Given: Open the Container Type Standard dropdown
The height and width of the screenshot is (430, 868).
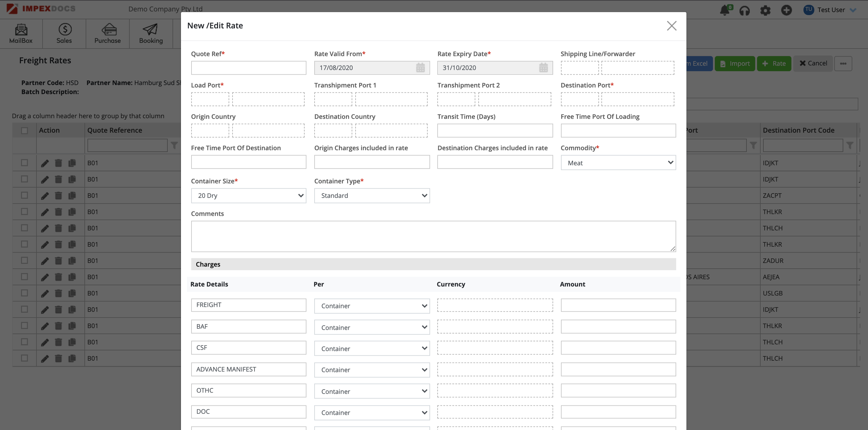Looking at the screenshot, I should 372,195.
